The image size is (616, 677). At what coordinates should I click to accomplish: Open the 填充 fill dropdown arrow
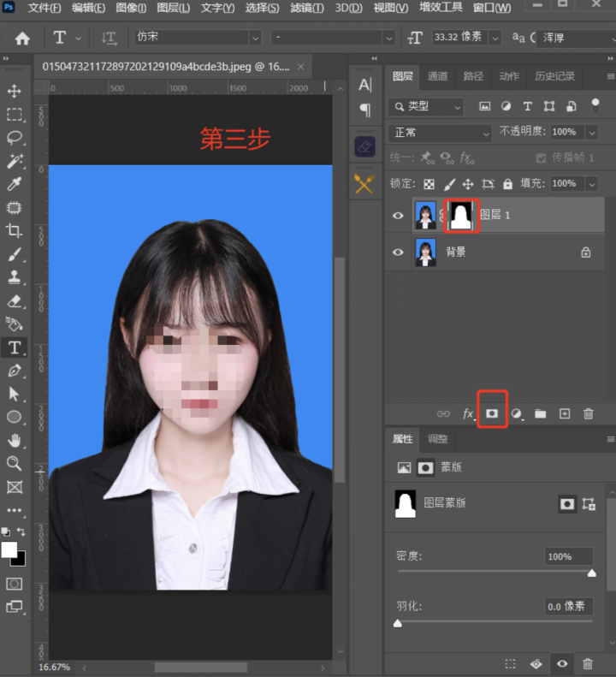(592, 184)
